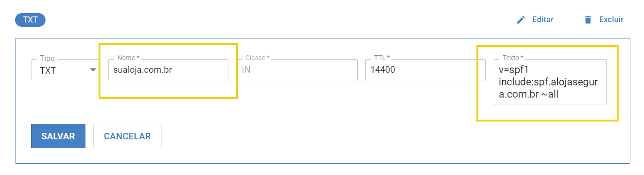644x175 pixels.
Task: Place cursor on the a.com.br ~all line
Action: coord(528,94)
